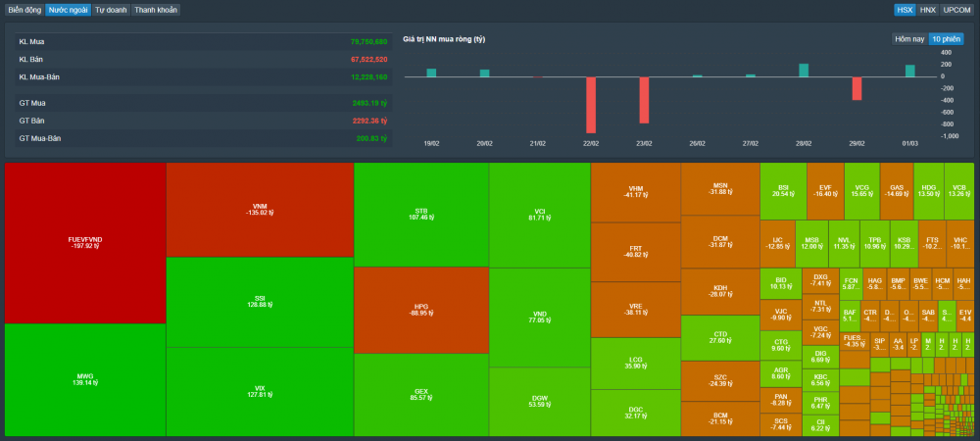The image size is (980, 441).
Task: Open the CTG treemap tile
Action: click(x=781, y=345)
